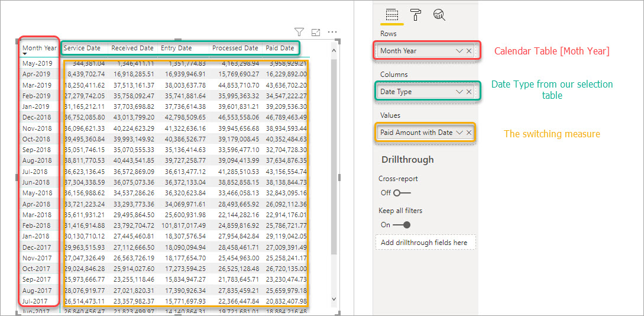This screenshot has width=644, height=316.
Task: Click the value 16,918,285.51
Action: [132, 75]
